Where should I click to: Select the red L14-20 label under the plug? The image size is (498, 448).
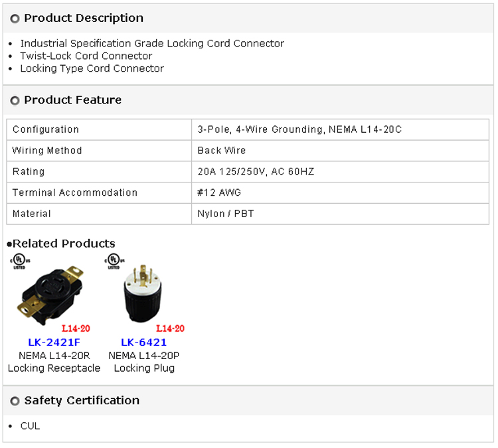(170, 328)
